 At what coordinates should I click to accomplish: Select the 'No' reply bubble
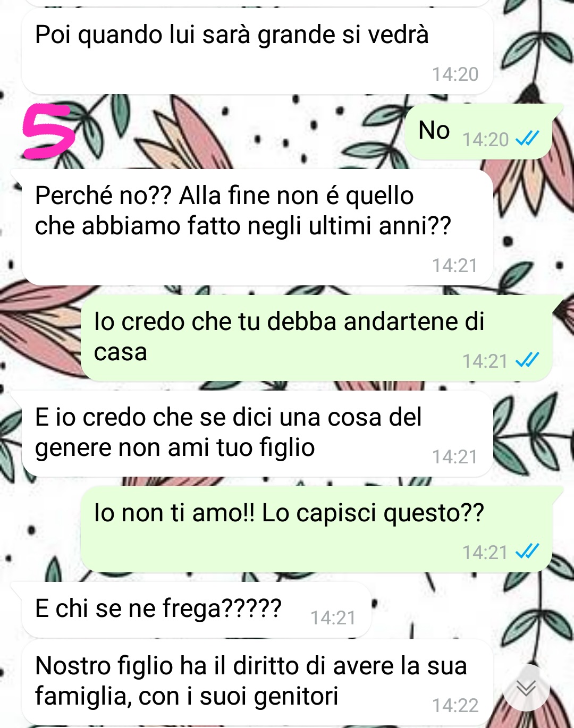pos(478,131)
